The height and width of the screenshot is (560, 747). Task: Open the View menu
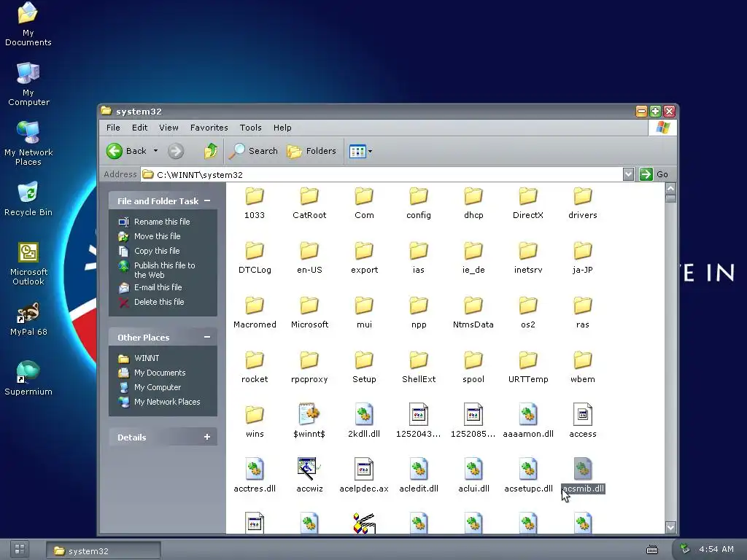click(x=169, y=128)
